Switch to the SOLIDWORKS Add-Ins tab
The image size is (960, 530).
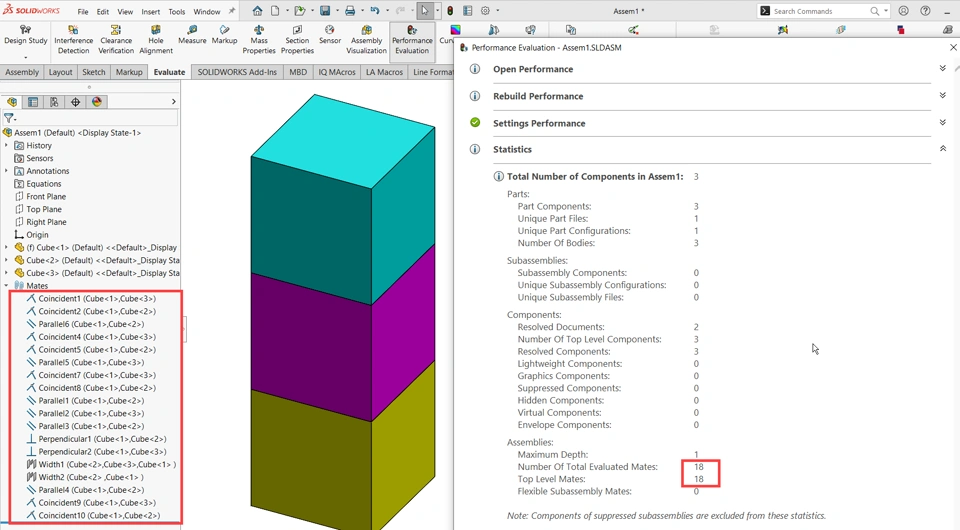[x=237, y=72]
